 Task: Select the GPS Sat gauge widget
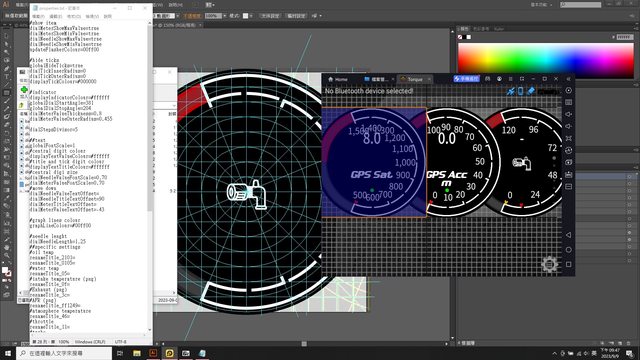(374, 162)
